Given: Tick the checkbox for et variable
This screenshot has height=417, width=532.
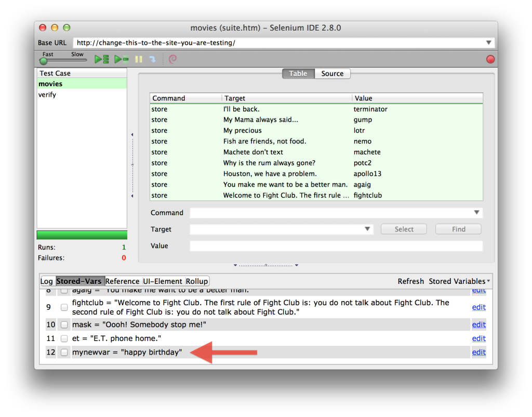Looking at the screenshot, I should (64, 338).
